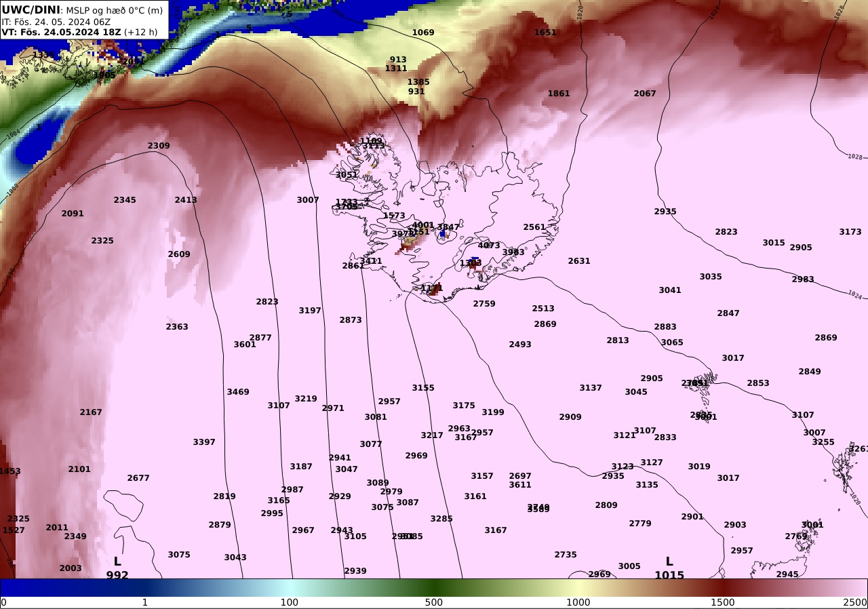Viewport: 868px width, 609px height.
Task: Click the height value 1651
Action: click(545, 33)
